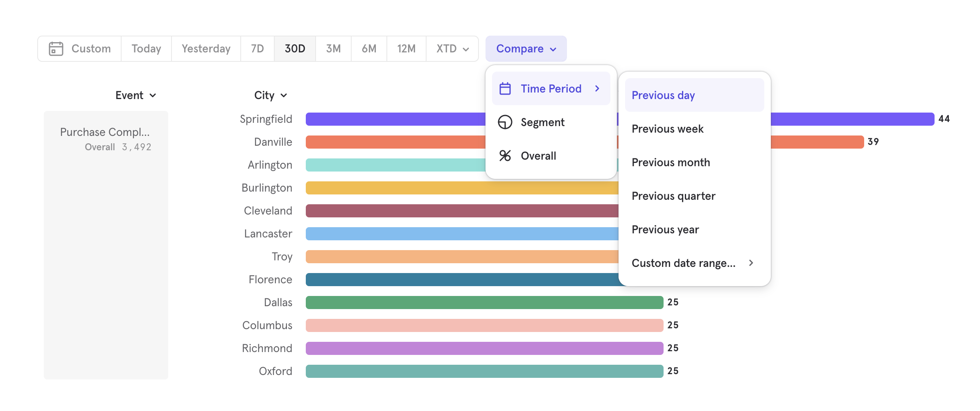
Task: Click the Purchase Completed event card
Action: tap(106, 139)
